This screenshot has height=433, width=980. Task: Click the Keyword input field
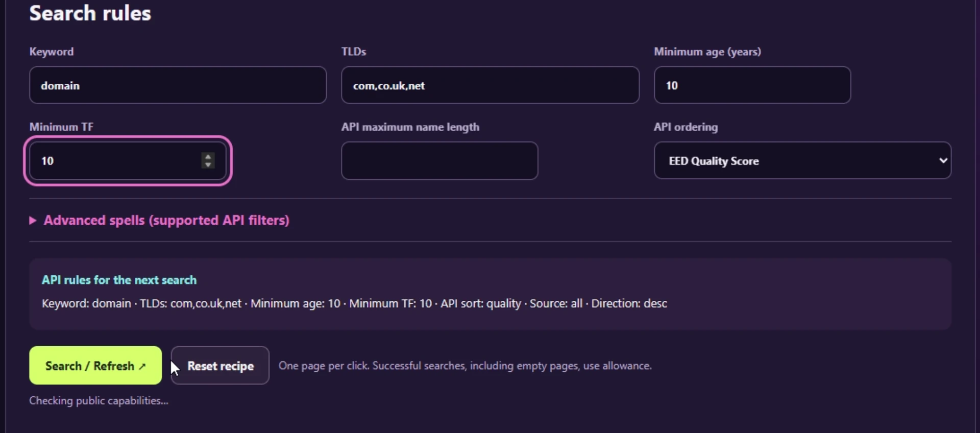click(x=178, y=85)
